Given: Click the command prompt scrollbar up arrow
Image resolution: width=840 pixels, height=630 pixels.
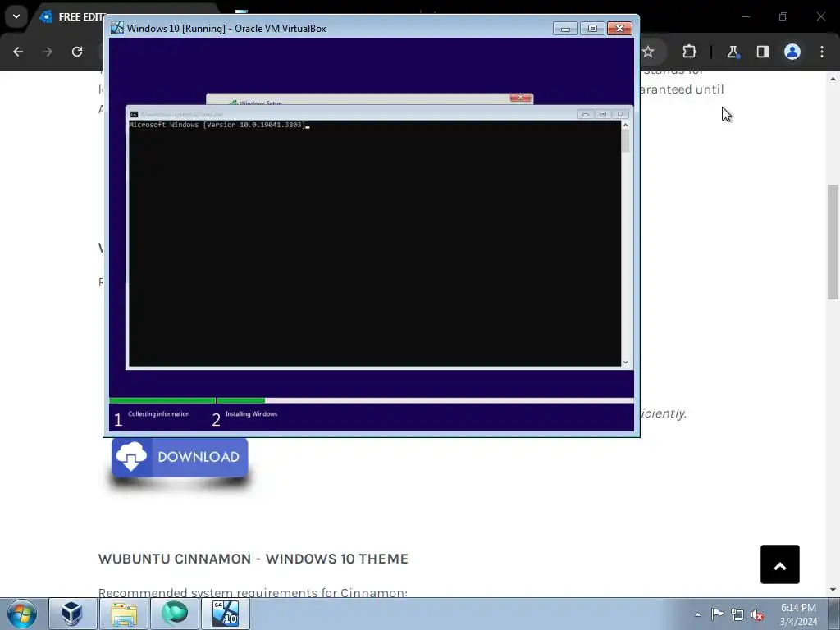Looking at the screenshot, I should 625,125.
